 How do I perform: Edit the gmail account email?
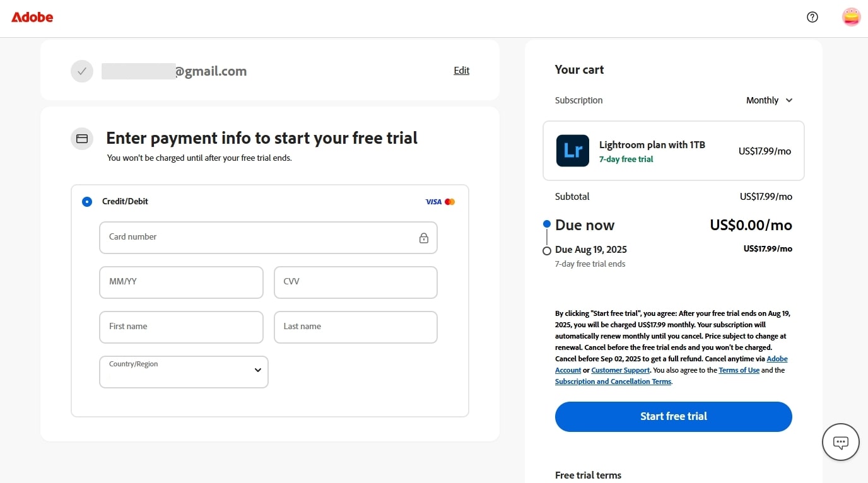coord(461,70)
